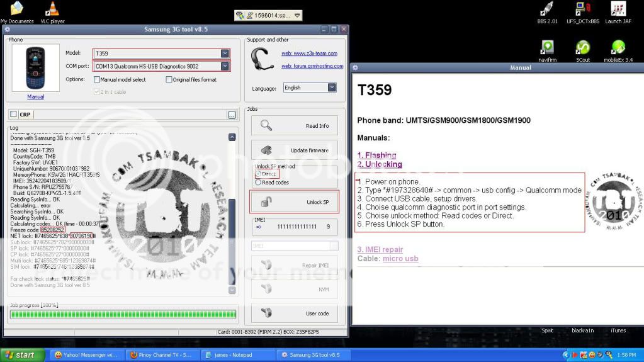Click the Spirit desktop label
Screen dimensions: 644x362
pyautogui.click(x=547, y=331)
